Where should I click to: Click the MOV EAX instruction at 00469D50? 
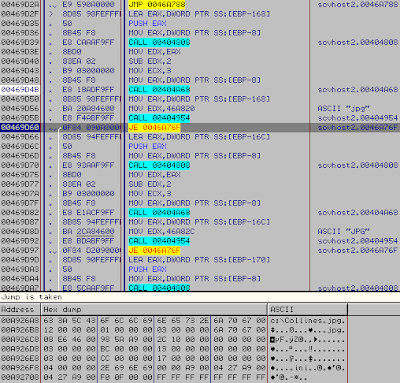point(199,99)
